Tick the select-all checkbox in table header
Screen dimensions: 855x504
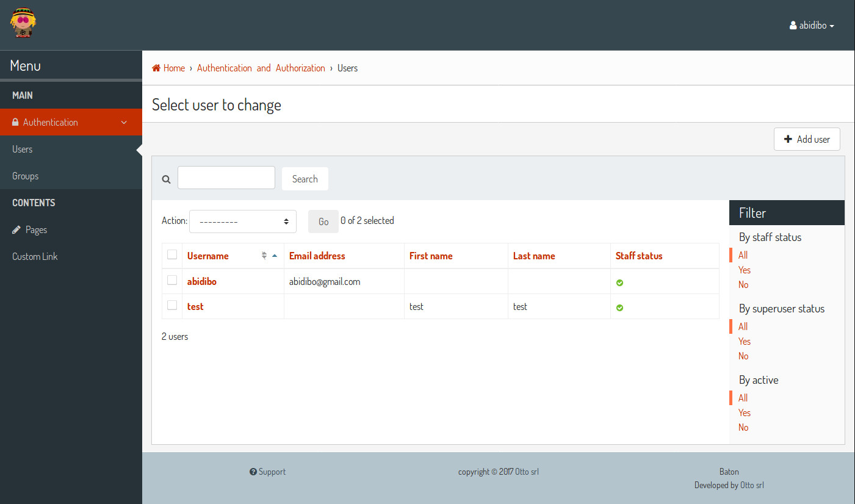172,254
